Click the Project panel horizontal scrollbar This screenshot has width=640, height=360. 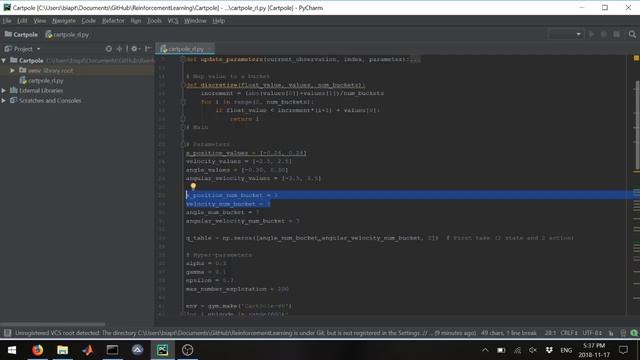pyautogui.click(x=53, y=324)
